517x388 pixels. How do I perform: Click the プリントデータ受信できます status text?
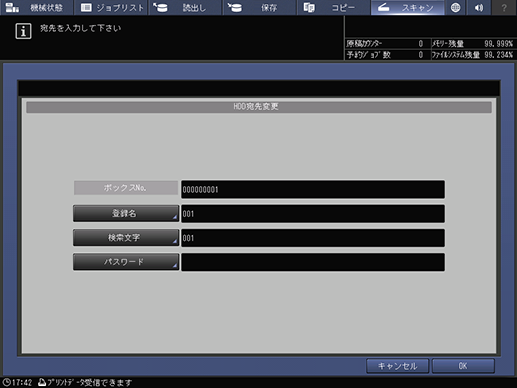[x=90, y=382]
